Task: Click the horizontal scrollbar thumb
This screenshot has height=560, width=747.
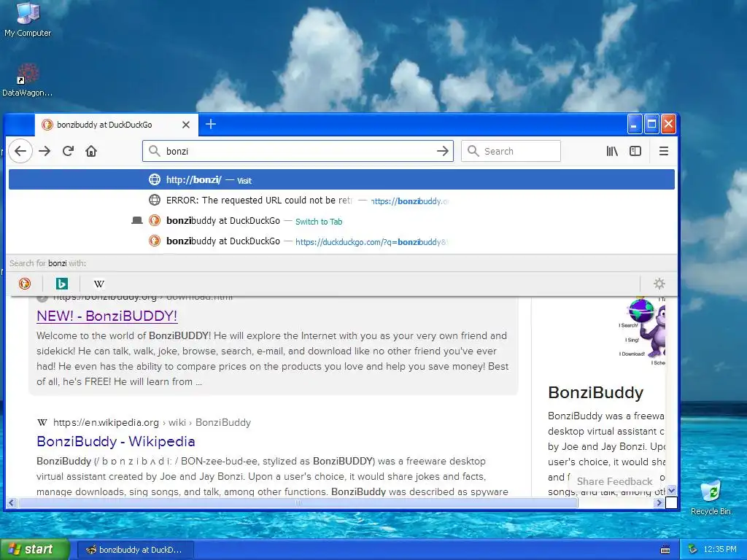Action: click(x=298, y=503)
